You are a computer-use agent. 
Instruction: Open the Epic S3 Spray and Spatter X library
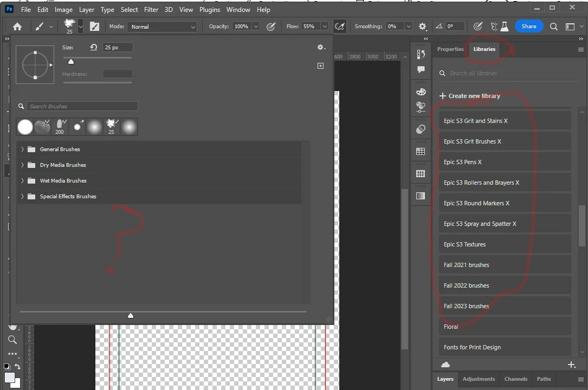pyautogui.click(x=505, y=224)
